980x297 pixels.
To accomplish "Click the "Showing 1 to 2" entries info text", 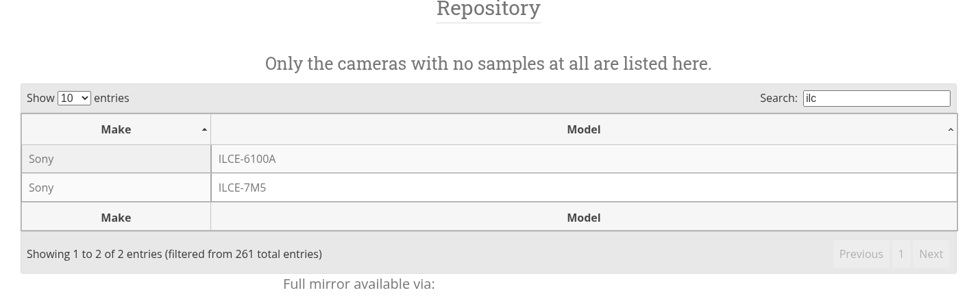I will (174, 254).
